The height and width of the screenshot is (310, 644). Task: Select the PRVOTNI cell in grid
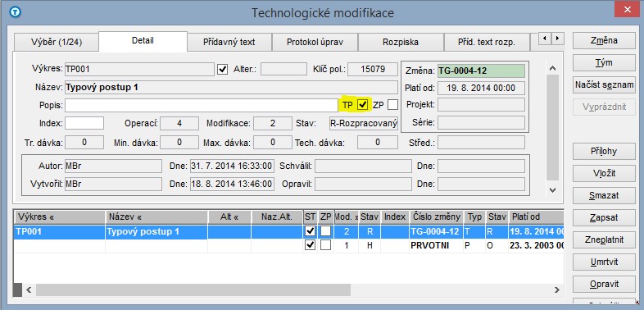[x=437, y=245]
